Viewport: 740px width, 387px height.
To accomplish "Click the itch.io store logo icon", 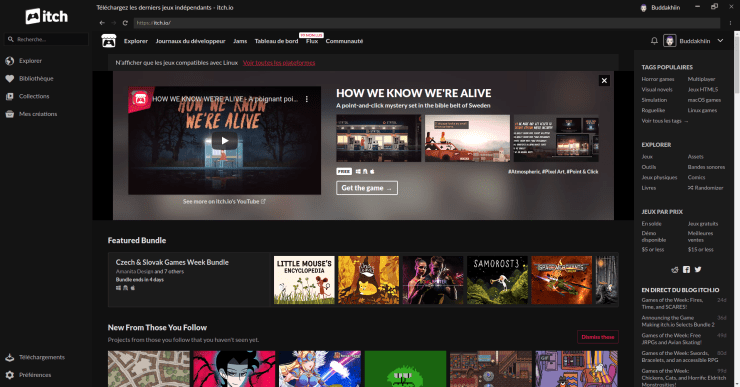I will [x=109, y=41].
